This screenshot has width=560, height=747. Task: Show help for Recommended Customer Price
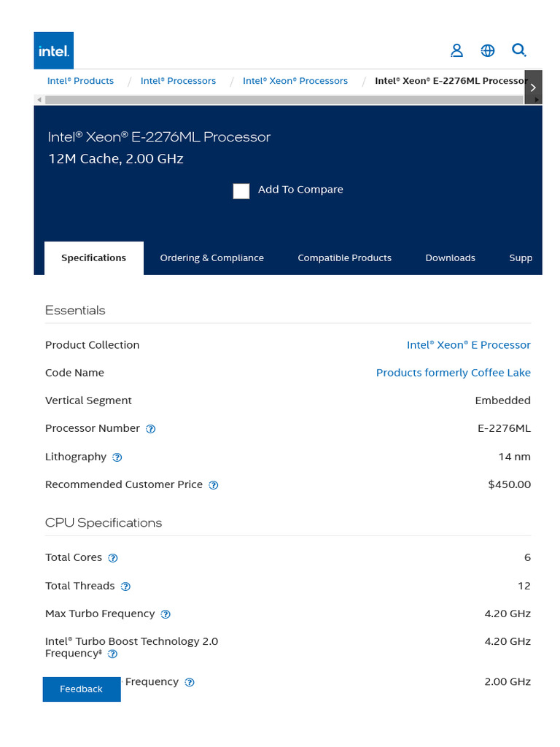[x=214, y=485]
